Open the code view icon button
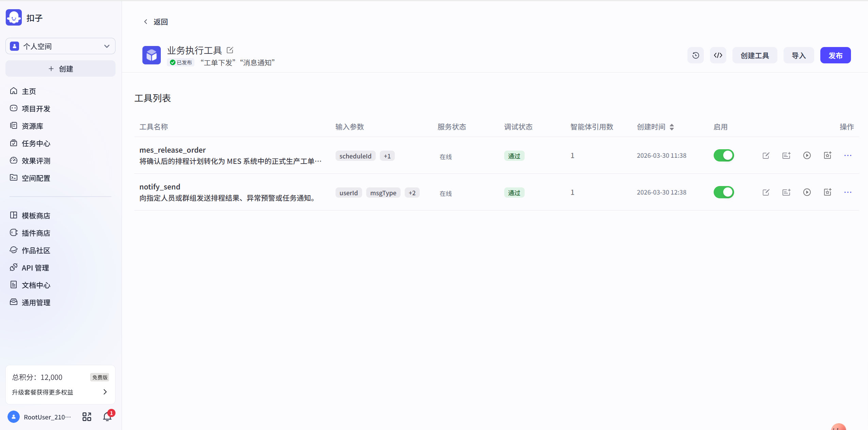The image size is (868, 430). (x=718, y=55)
